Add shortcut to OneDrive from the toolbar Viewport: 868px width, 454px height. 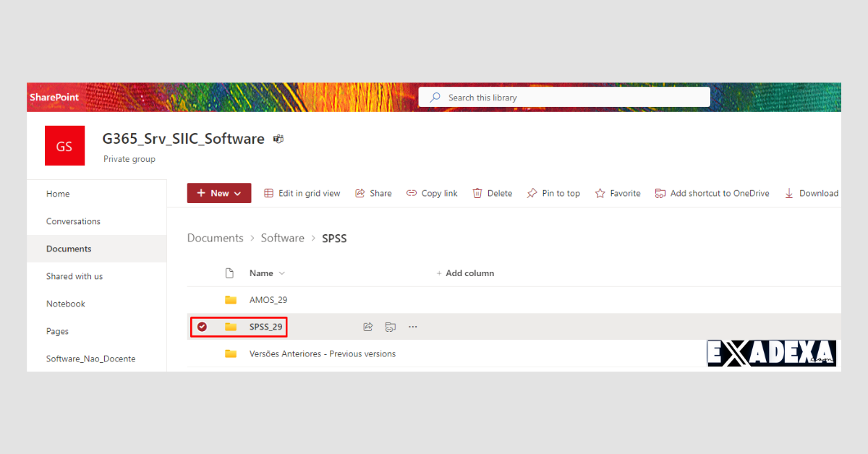coord(712,194)
